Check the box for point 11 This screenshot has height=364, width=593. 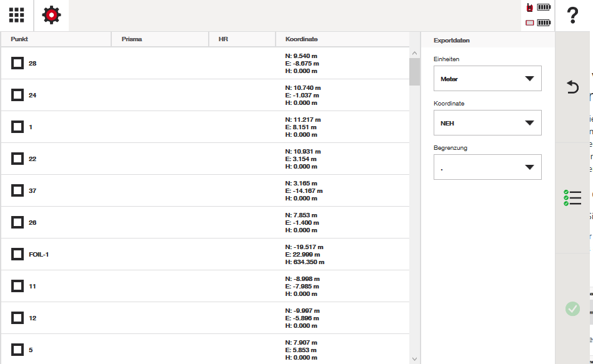17,286
